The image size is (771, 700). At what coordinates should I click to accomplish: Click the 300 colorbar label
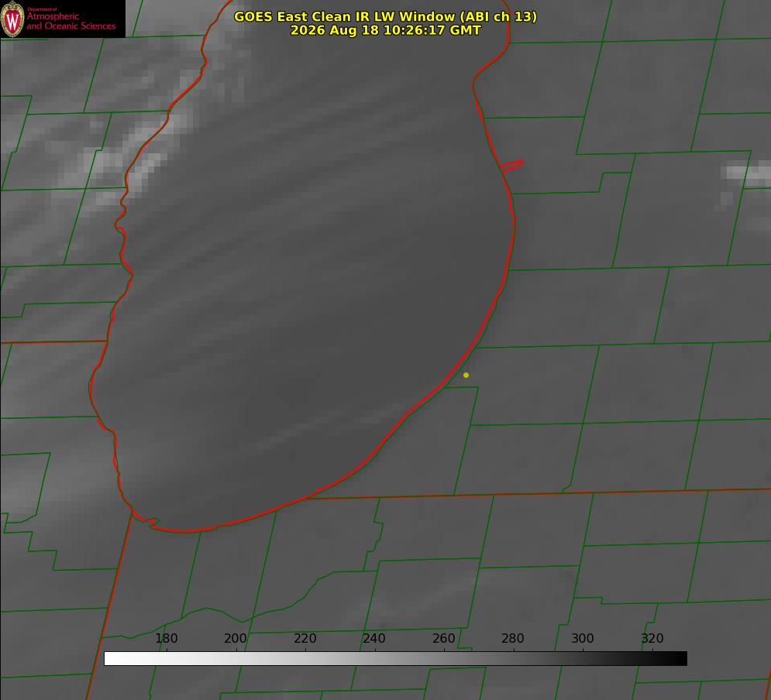(x=582, y=638)
